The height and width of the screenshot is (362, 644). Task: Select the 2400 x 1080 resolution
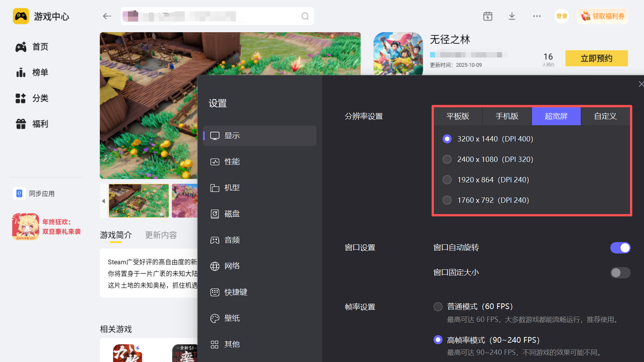pos(447,159)
